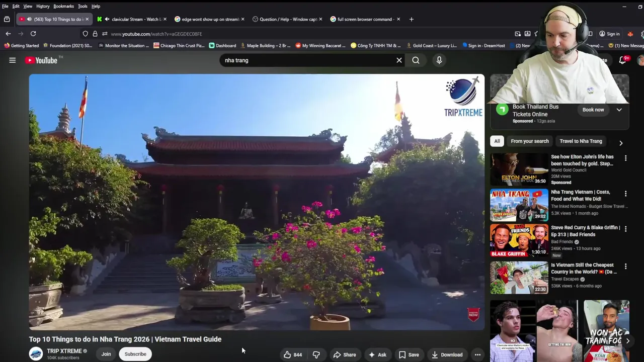
Task: View site security padlock info
Action: pos(95,34)
